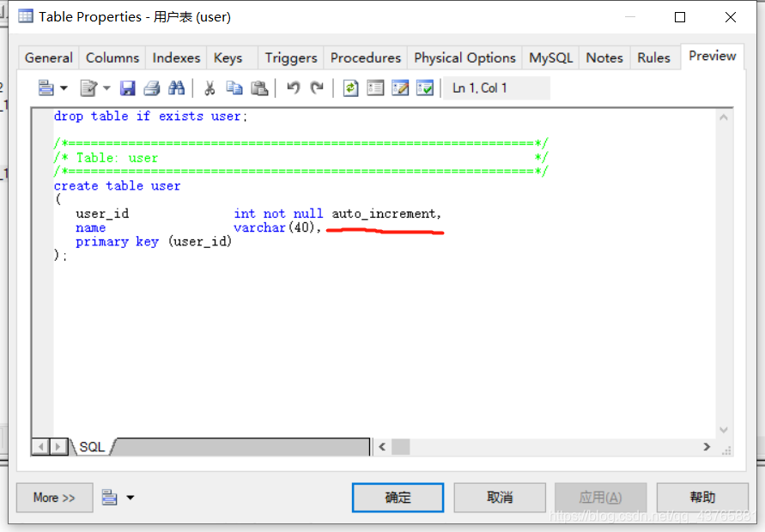Select the Preview tab
Viewport: 765px width, 532px height.
tap(713, 57)
